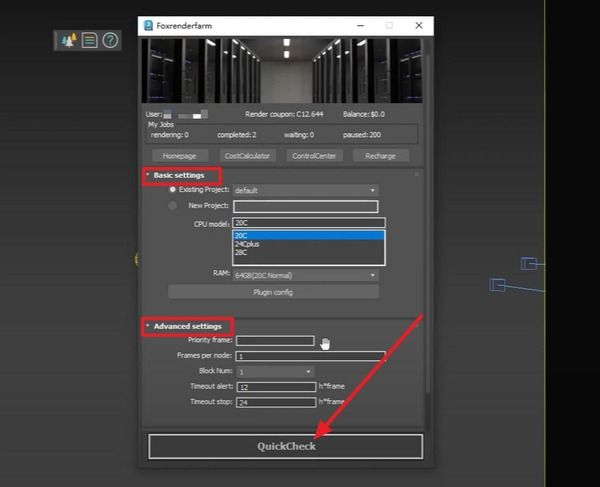Screen dimensions: 600x487
Task: Open the ControlCenter button
Action: [x=314, y=156]
